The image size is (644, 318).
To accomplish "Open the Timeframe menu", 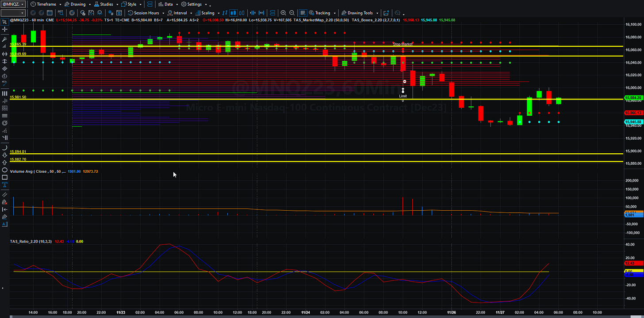I will click(46, 4).
